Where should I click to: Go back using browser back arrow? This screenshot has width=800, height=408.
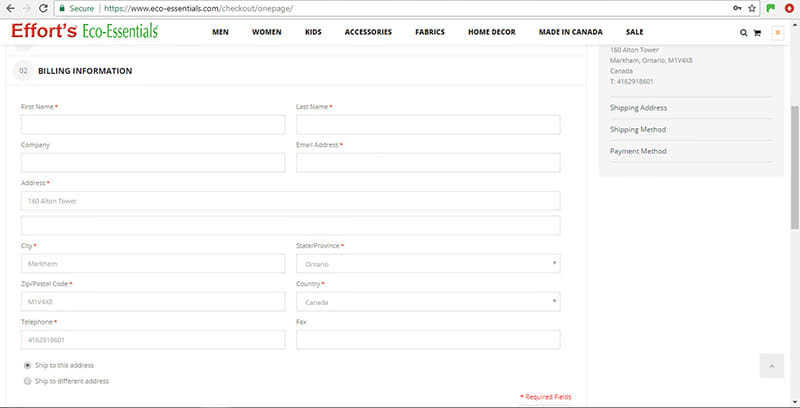(9, 8)
